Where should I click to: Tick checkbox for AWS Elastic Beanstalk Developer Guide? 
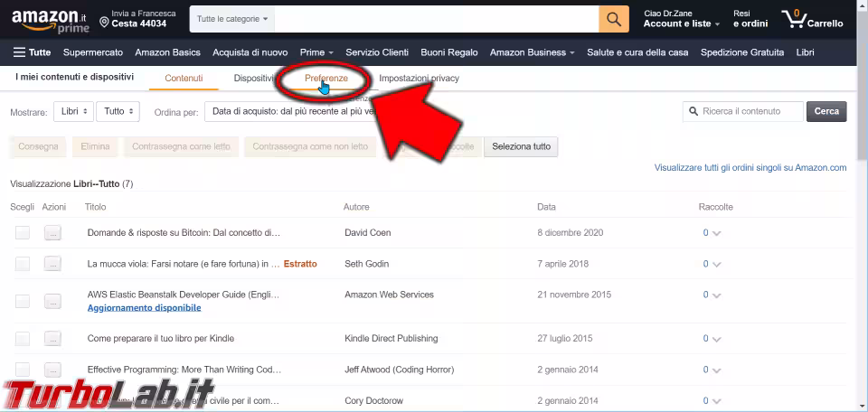click(23, 301)
